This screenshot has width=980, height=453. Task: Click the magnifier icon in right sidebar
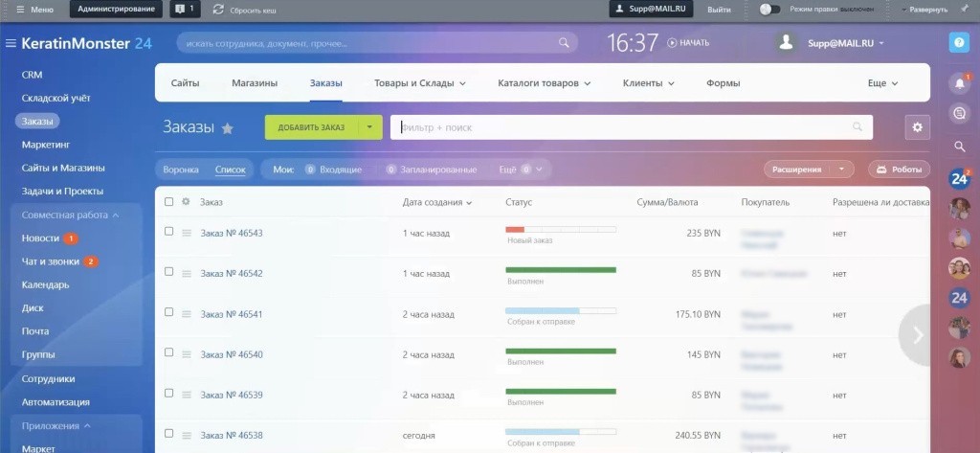point(959,147)
